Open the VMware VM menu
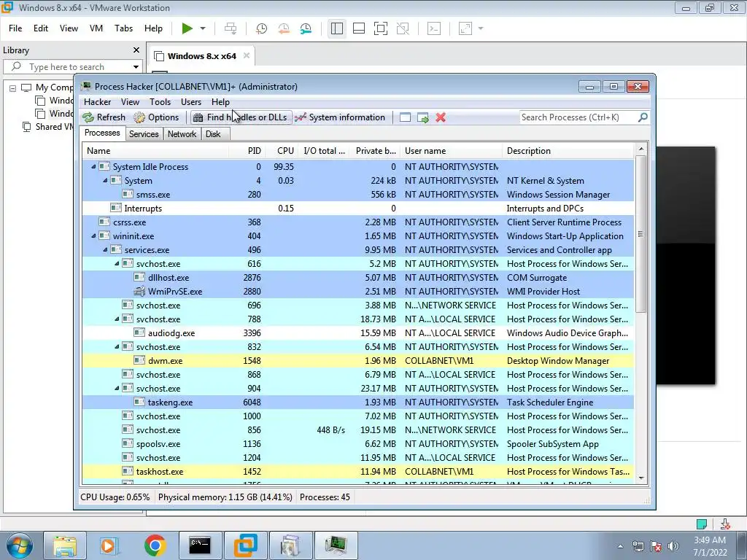 [96, 28]
